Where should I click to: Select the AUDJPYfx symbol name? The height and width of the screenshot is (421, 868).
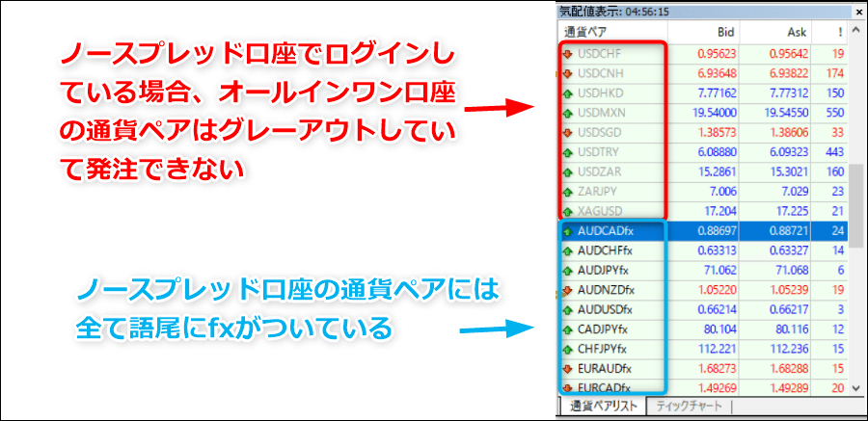(603, 271)
